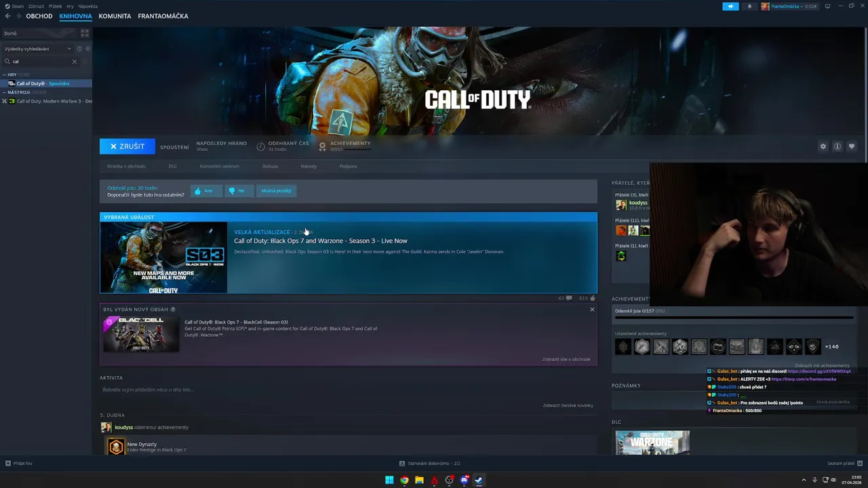Image resolution: width=868 pixels, height=488 pixels.
Task: Open the Podpora link
Action: click(x=348, y=166)
